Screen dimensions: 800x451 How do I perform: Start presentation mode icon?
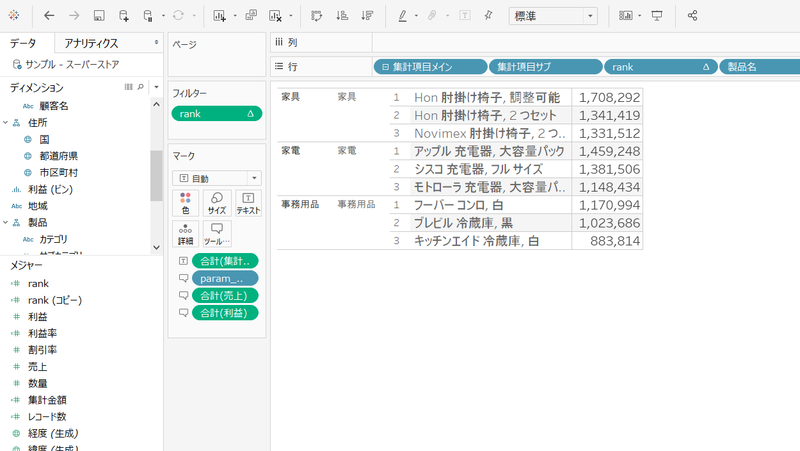[x=657, y=16]
